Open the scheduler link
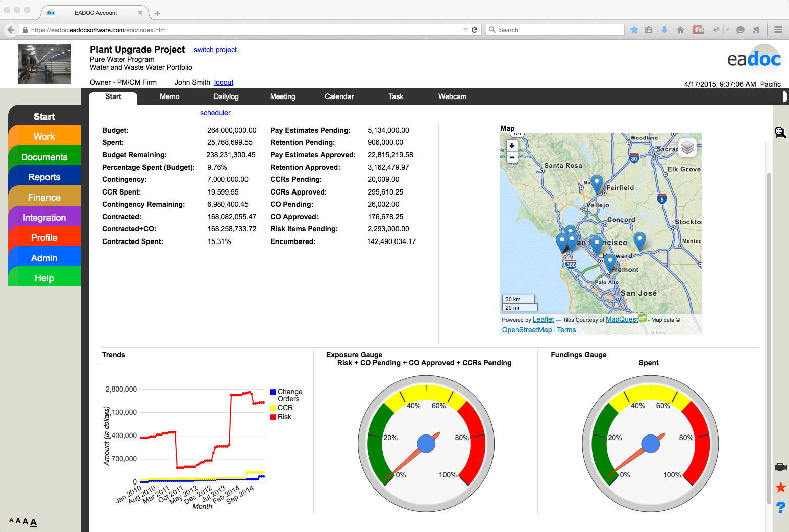Screen dimensions: 789x532 click(215, 113)
